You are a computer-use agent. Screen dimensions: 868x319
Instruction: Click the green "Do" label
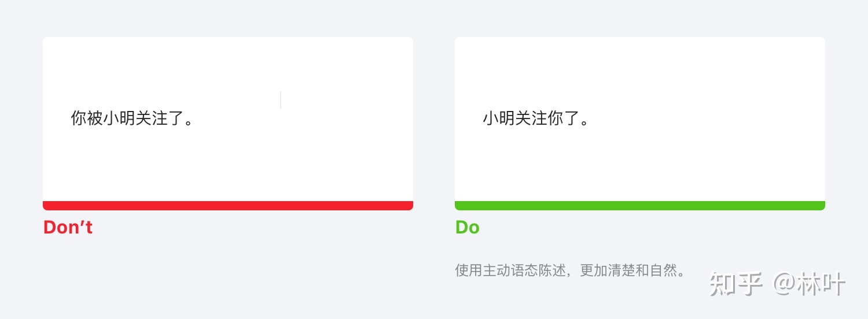(467, 227)
